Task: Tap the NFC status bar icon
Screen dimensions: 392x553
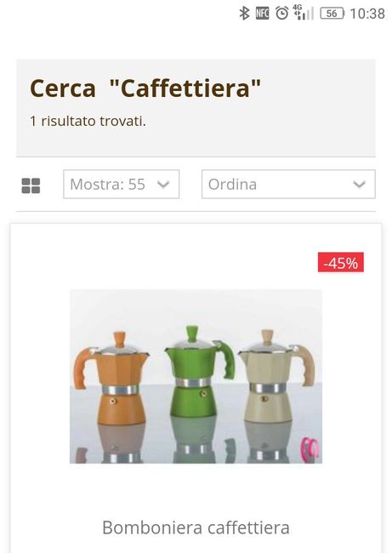Action: point(262,14)
